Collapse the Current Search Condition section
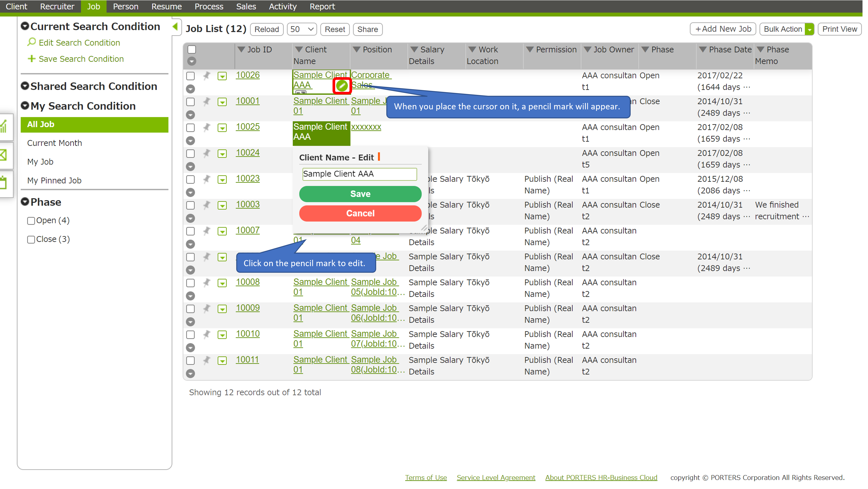The width and height of the screenshot is (868, 489). point(25,26)
